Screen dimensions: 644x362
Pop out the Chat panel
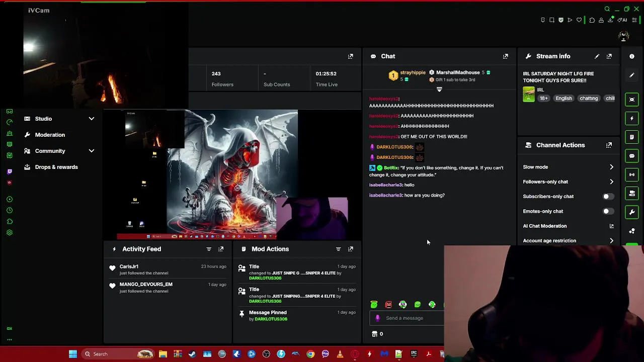tap(506, 56)
